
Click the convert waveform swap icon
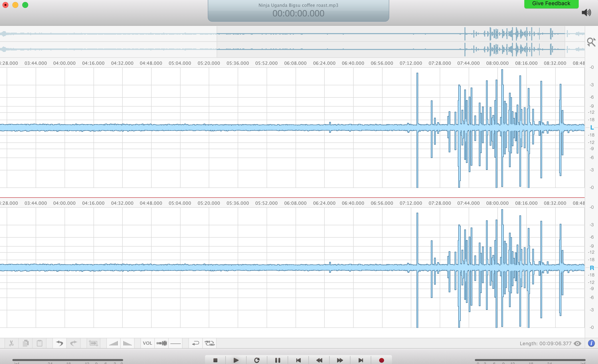(x=209, y=343)
